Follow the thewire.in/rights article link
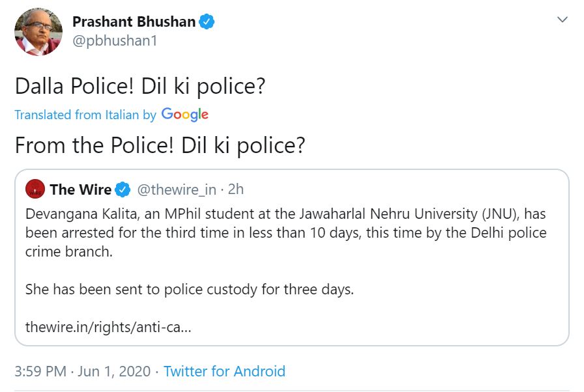 108,326
